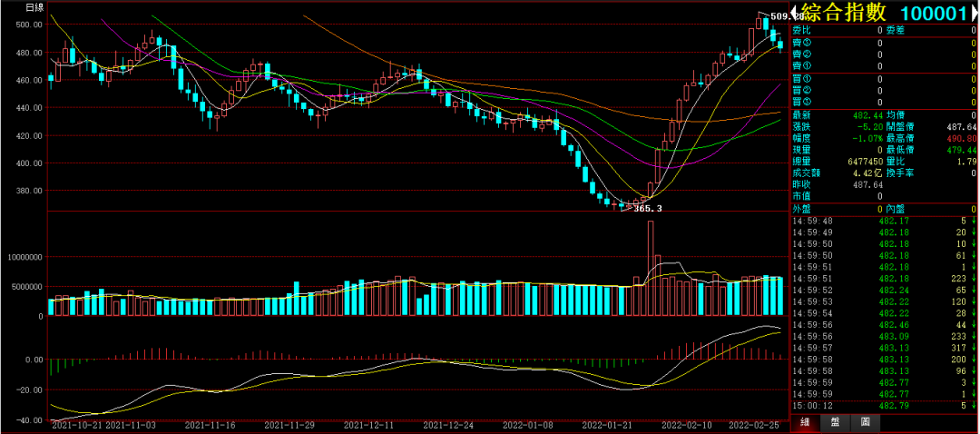Select the tick row with volume 223
This screenshot has width=980, height=434.
tap(884, 279)
